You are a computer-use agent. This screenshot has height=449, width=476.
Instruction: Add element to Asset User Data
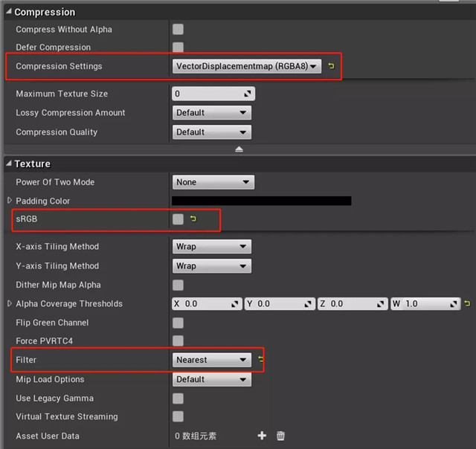tap(262, 436)
